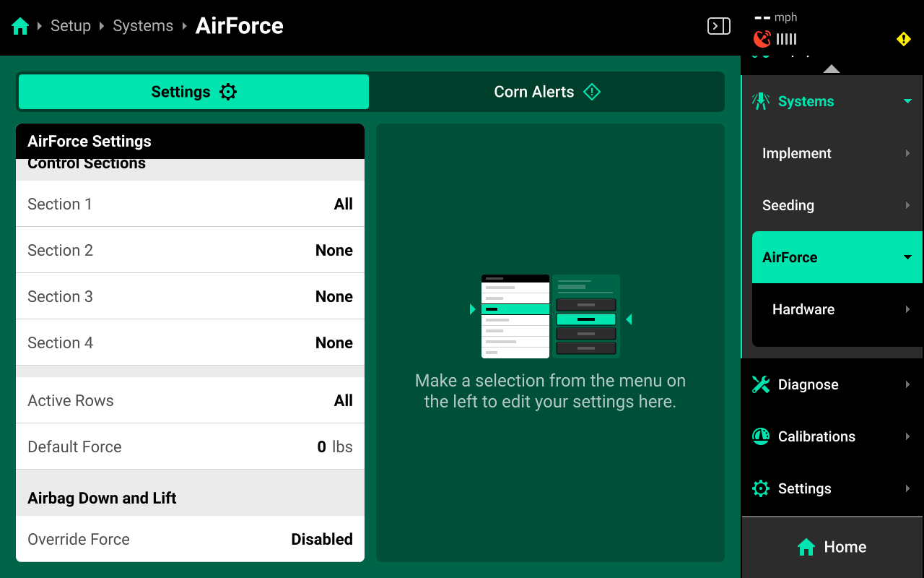Click the Systems planter icon
This screenshot has height=578, width=924.
tap(761, 101)
